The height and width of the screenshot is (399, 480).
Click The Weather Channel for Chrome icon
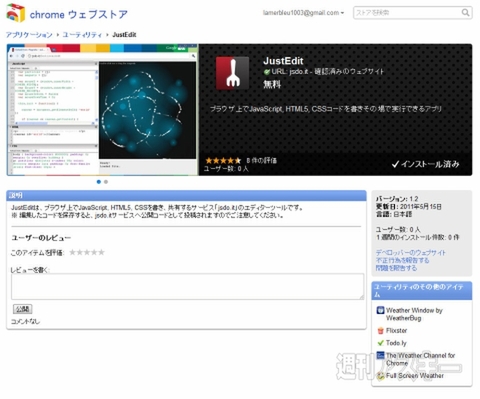[380, 355]
